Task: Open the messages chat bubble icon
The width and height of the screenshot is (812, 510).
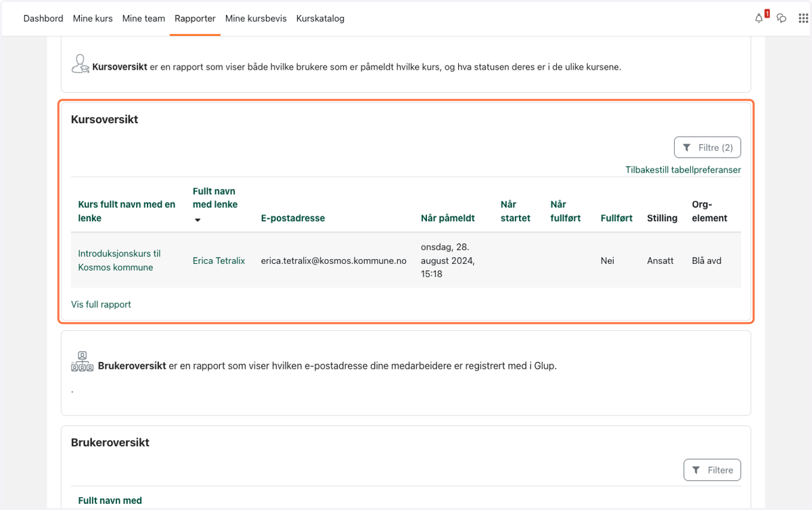Action: [x=782, y=18]
